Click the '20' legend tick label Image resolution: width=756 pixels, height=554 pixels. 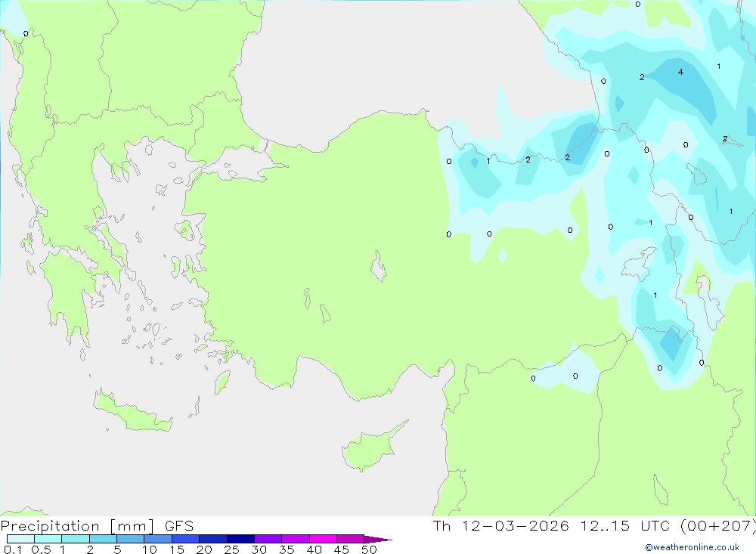click(204, 549)
